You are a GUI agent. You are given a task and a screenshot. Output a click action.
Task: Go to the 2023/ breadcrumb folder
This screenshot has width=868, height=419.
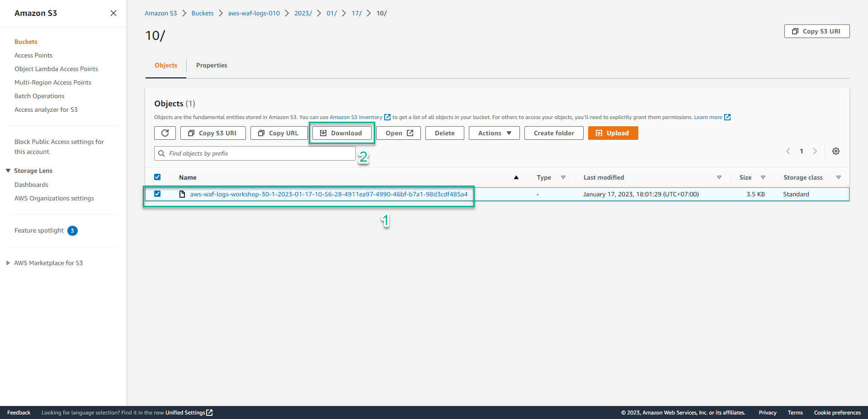coord(303,13)
